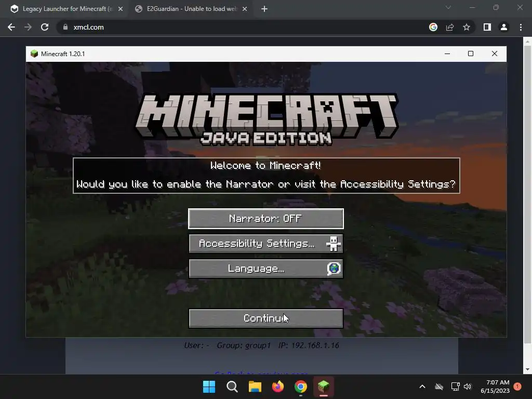Minimize the Chrome browser window
This screenshot has height=399, width=532.
click(472, 7)
